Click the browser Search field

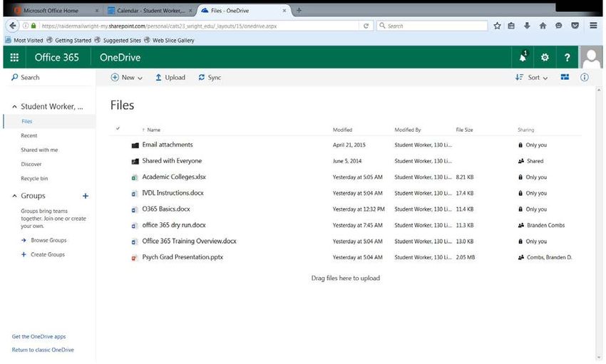(432, 26)
